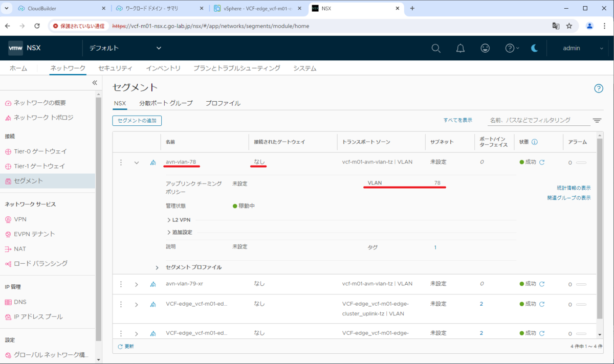The height and width of the screenshot is (364, 614).
Task: Open a new browser tab
Action: [412, 8]
